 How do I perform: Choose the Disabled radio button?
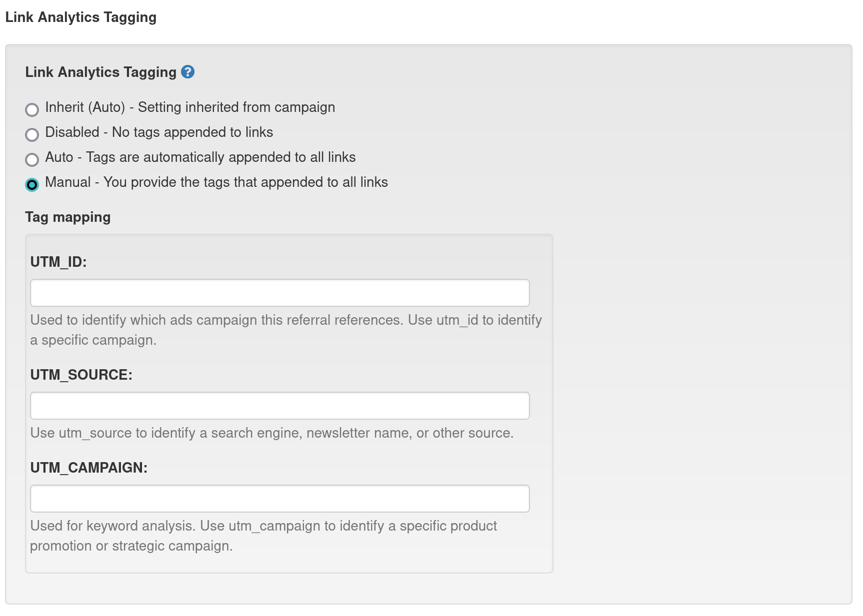[32, 134]
